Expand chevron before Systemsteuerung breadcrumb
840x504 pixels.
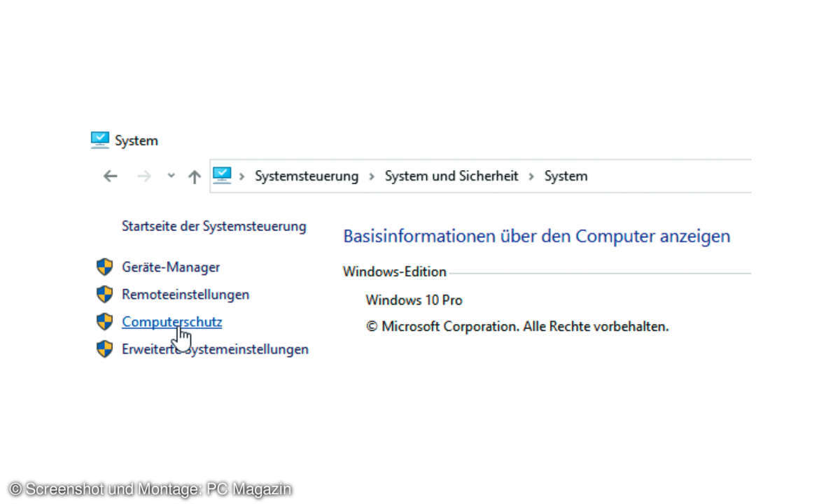(242, 176)
